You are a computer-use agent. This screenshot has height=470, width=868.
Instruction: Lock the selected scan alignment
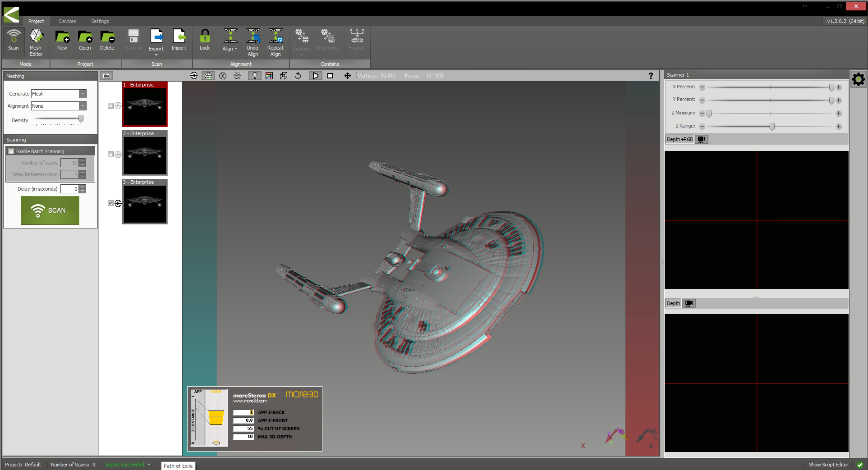pyautogui.click(x=205, y=40)
